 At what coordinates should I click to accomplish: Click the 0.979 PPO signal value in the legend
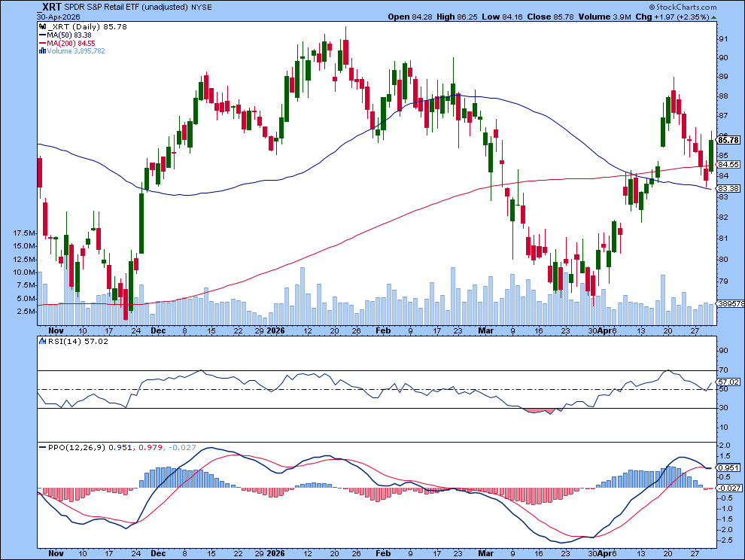point(151,447)
